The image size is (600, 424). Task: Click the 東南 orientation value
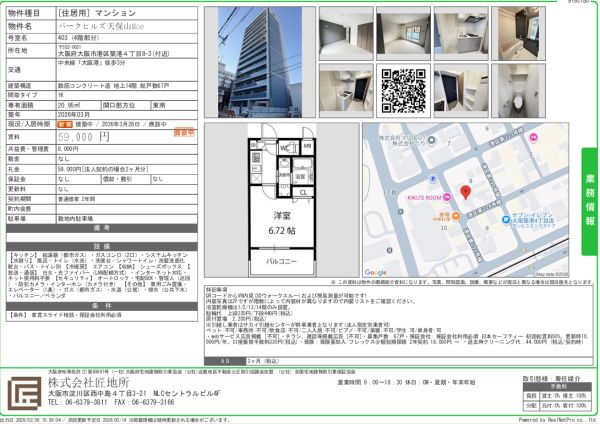click(x=159, y=105)
